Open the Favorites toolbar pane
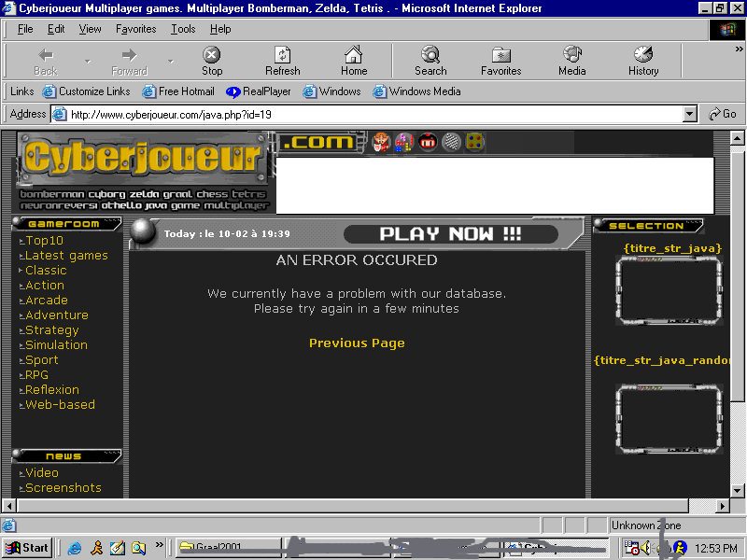 pyautogui.click(x=500, y=62)
